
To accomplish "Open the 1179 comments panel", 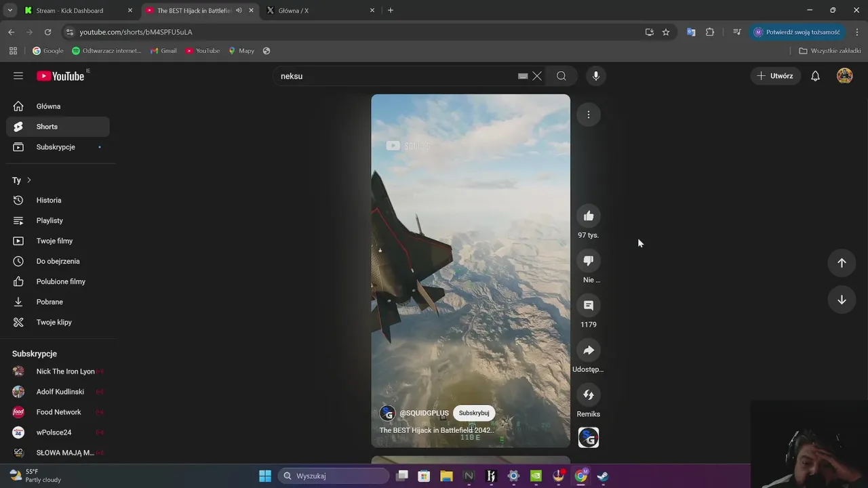I will click(589, 306).
